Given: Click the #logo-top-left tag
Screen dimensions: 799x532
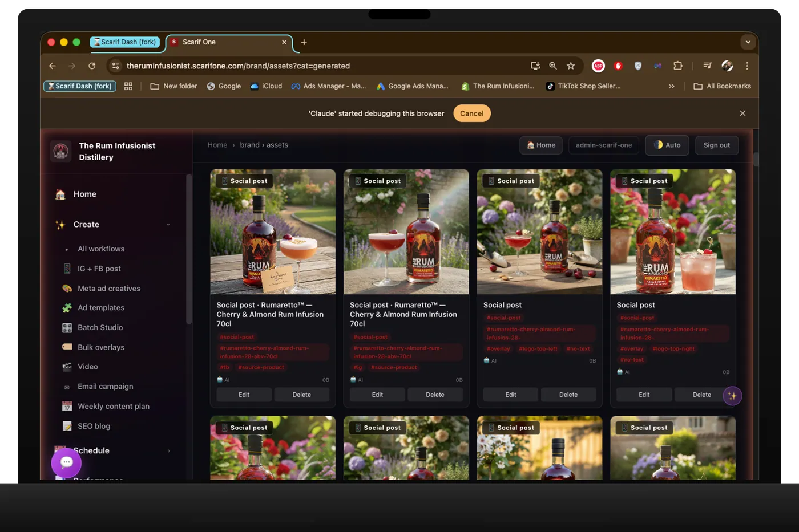Looking at the screenshot, I should tap(538, 348).
